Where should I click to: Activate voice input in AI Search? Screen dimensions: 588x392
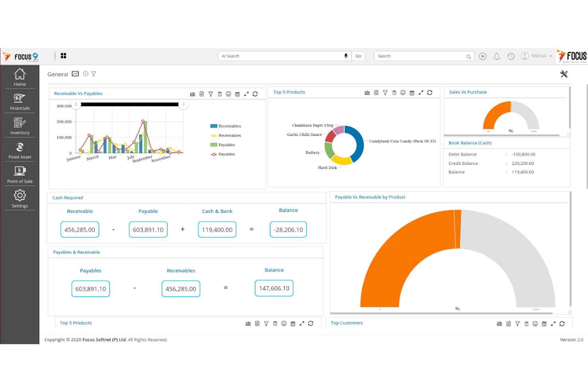coord(346,56)
